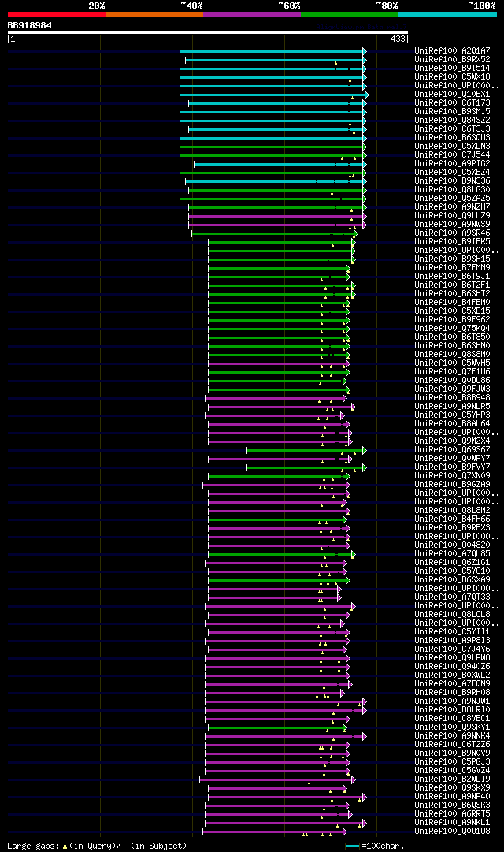The height and width of the screenshot is (852, 504).
Task: Click the UniRef100_Q5ZAZ5 entry
Action: click(x=452, y=199)
